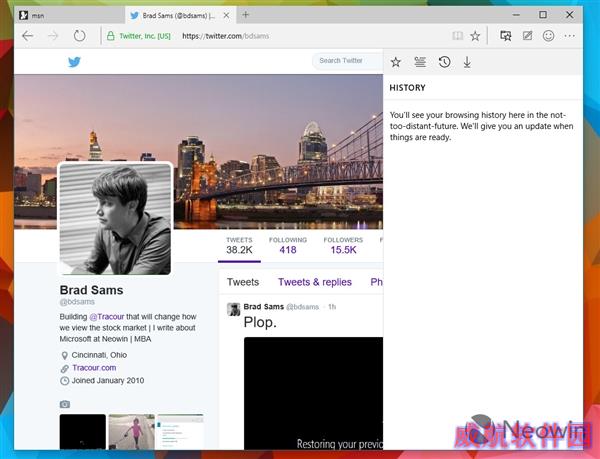
Task: Click the camera photos icon in sidebar
Action: (x=65, y=404)
